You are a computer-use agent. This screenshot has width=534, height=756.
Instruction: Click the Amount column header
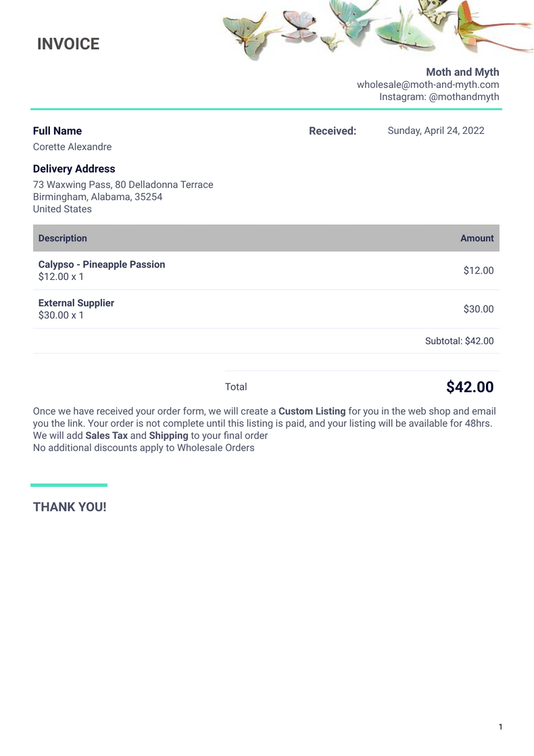[x=477, y=238]
